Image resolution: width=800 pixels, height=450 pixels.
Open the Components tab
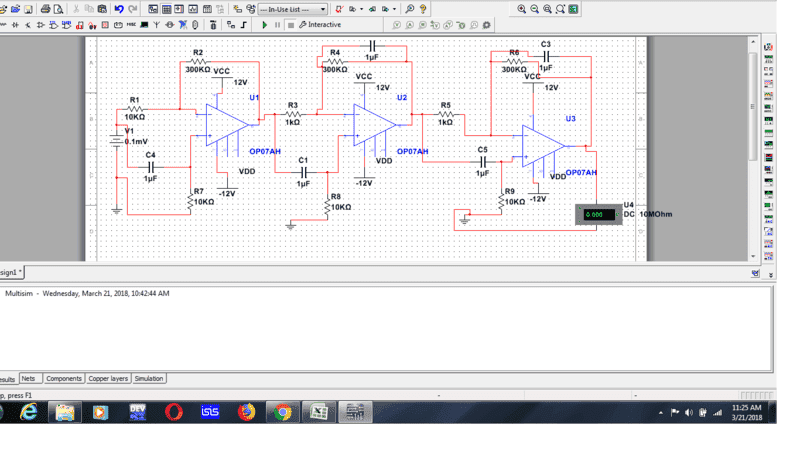click(x=64, y=379)
